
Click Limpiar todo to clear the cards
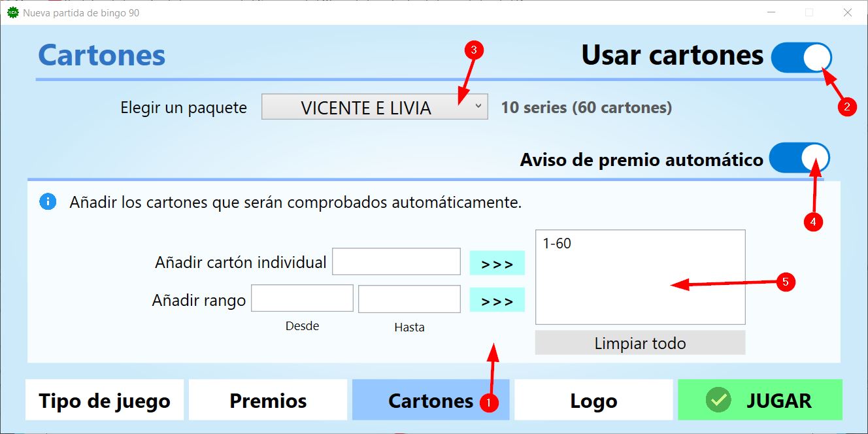(x=640, y=343)
